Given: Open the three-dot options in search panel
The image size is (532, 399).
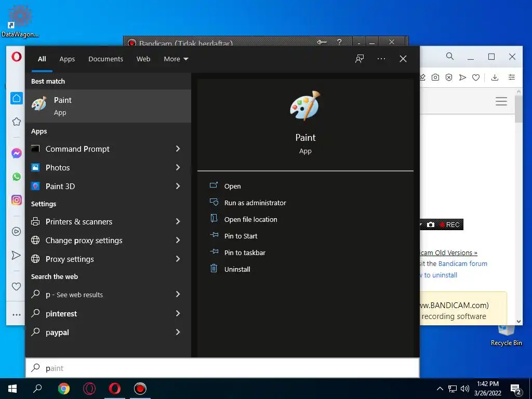Looking at the screenshot, I should coord(381,59).
